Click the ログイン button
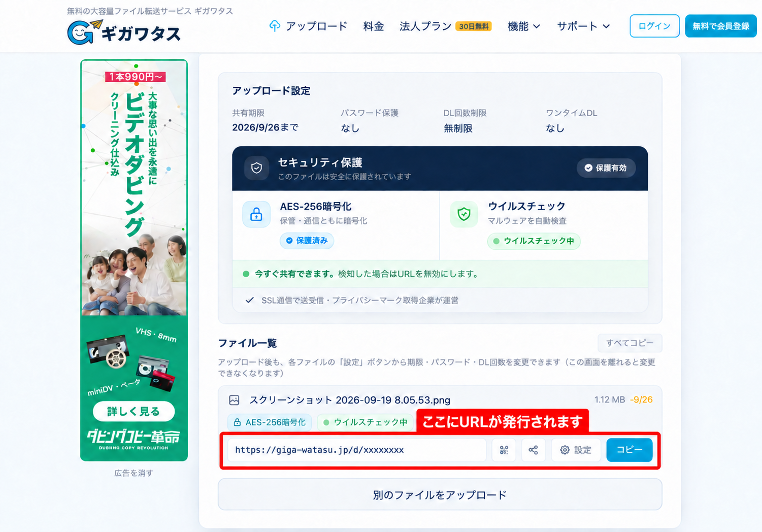The image size is (762, 532). coord(654,26)
